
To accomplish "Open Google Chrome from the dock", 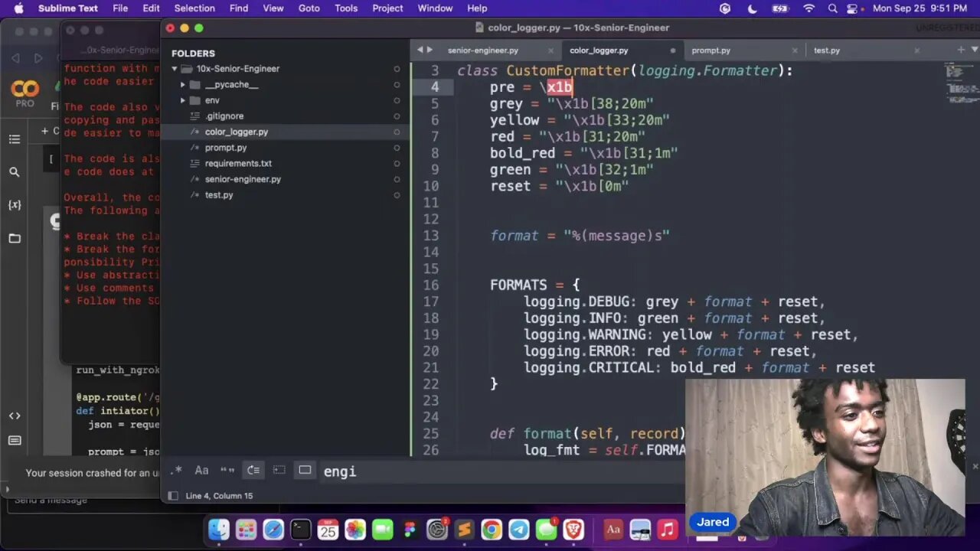I will (x=492, y=530).
